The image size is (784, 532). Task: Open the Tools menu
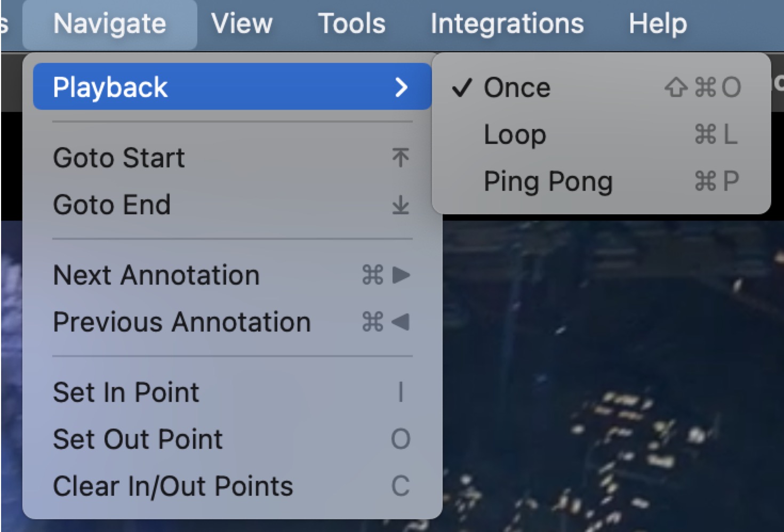(x=351, y=25)
